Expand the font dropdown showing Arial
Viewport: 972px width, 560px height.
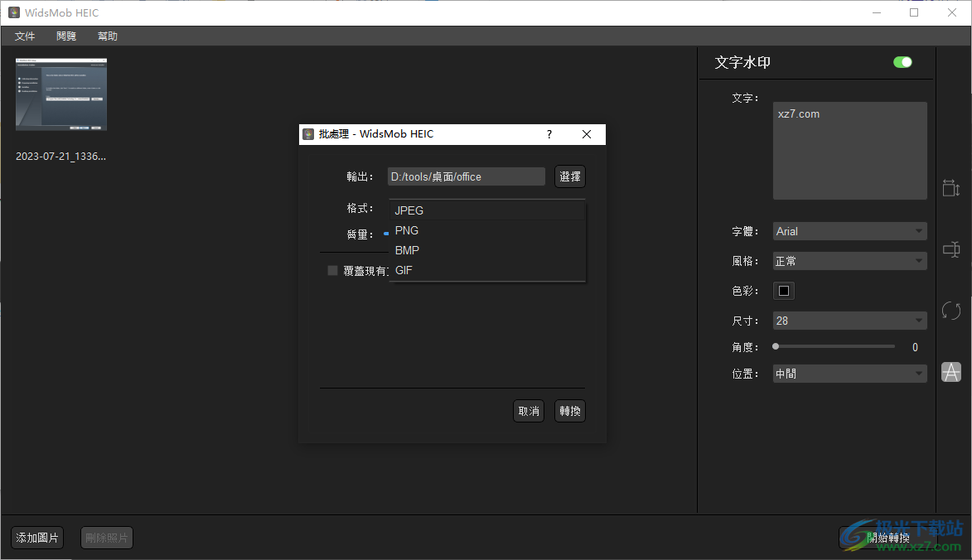tap(849, 231)
